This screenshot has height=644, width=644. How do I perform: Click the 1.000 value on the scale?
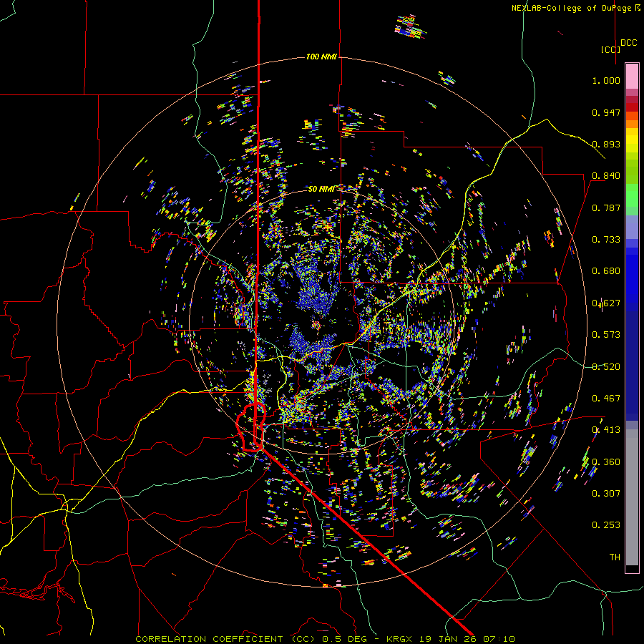(x=606, y=80)
